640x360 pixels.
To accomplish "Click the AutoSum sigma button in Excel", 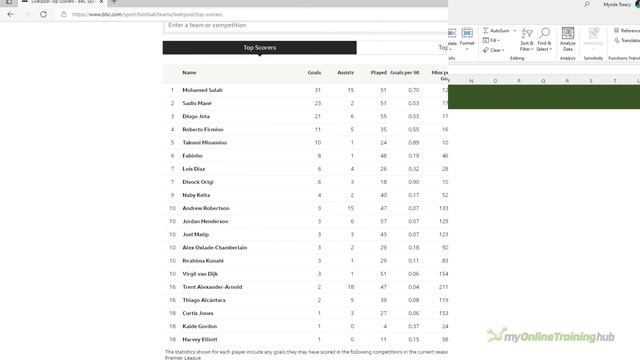I will pyautogui.click(x=496, y=31).
